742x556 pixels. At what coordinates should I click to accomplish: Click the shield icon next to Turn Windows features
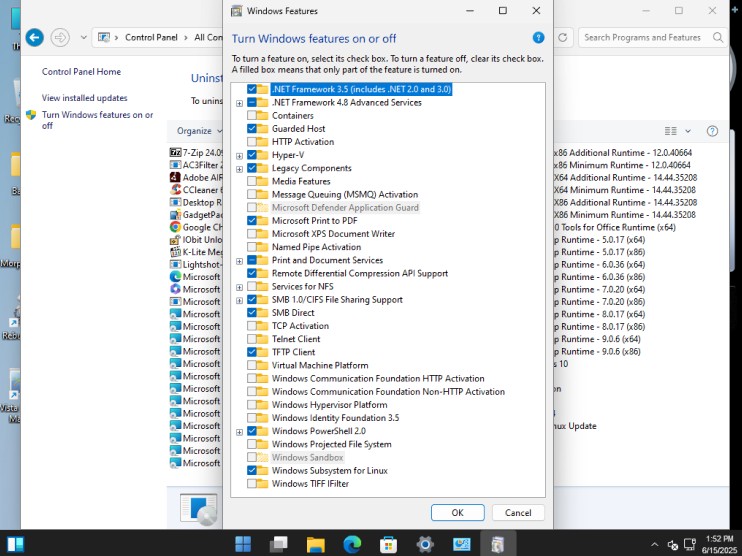[31, 115]
